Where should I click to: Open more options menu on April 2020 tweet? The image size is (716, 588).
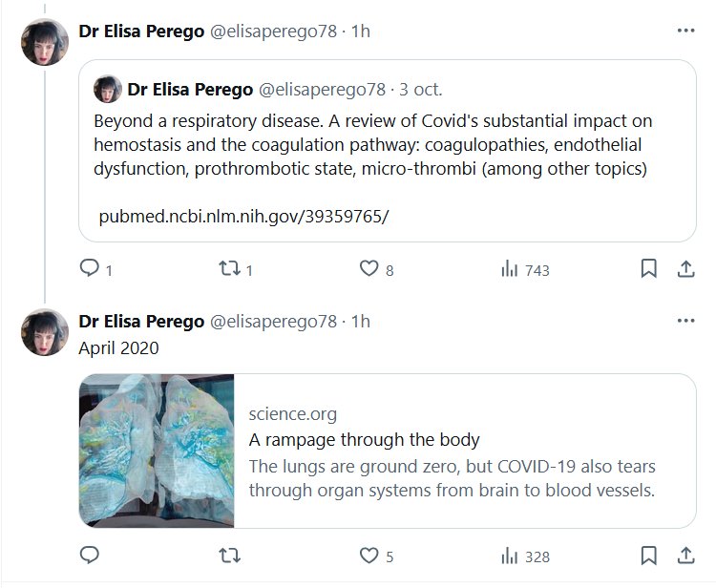685,321
